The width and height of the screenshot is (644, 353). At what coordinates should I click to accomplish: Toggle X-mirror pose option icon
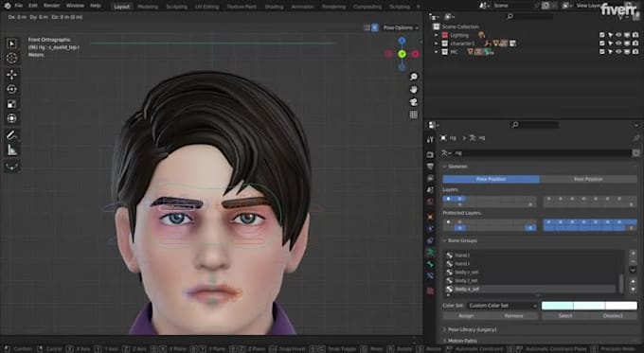(375, 27)
